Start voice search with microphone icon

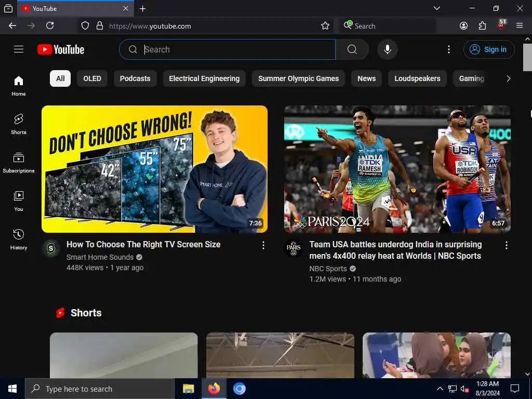(387, 49)
